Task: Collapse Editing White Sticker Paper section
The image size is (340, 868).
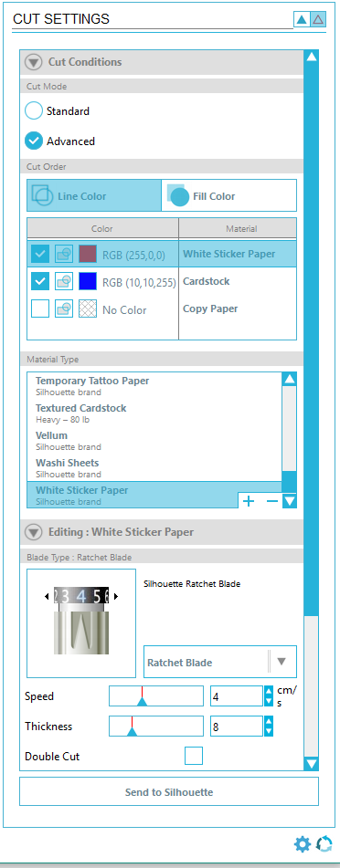Action: (33, 532)
